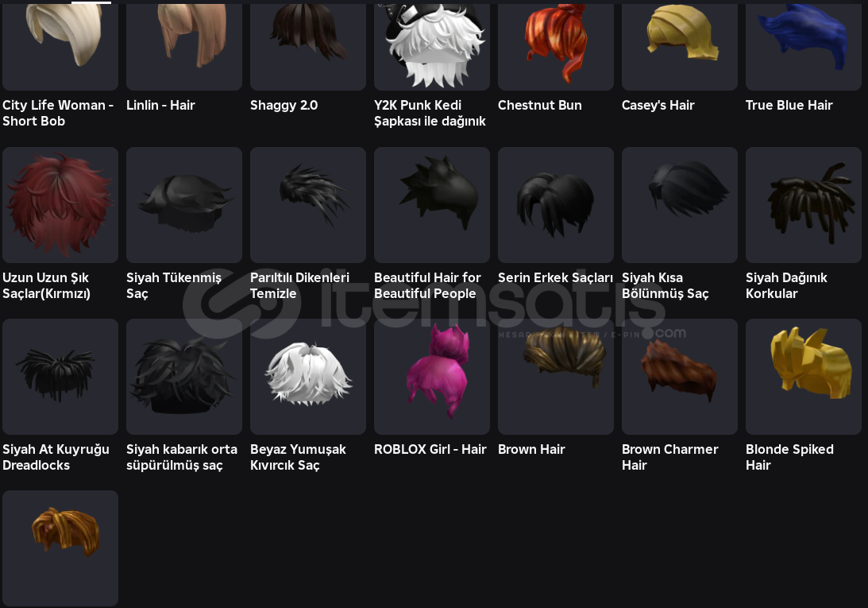Screen dimensions: 868x608
Task: Open the Brown Hair title link
Action: click(x=531, y=450)
